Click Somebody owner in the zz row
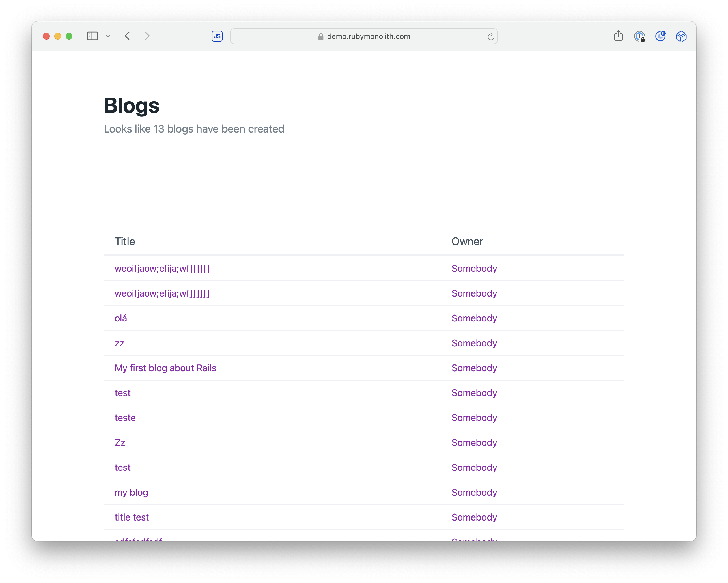The height and width of the screenshot is (583, 728). point(474,343)
